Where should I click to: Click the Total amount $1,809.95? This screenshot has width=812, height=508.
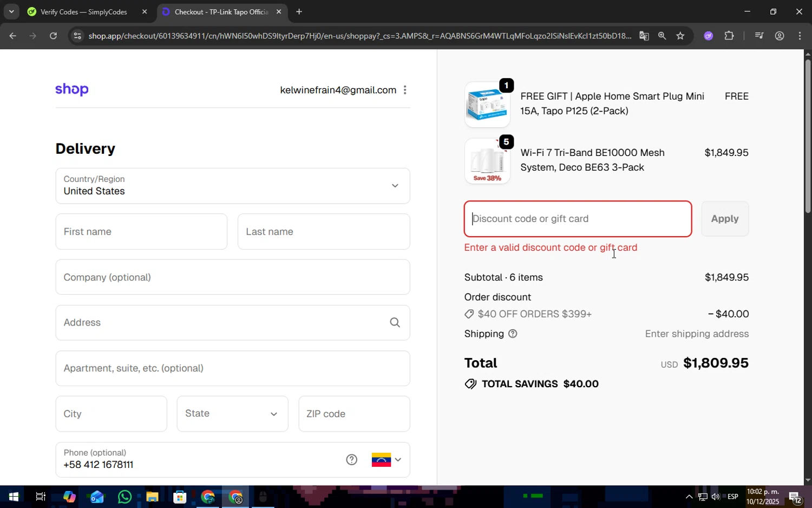click(x=716, y=363)
